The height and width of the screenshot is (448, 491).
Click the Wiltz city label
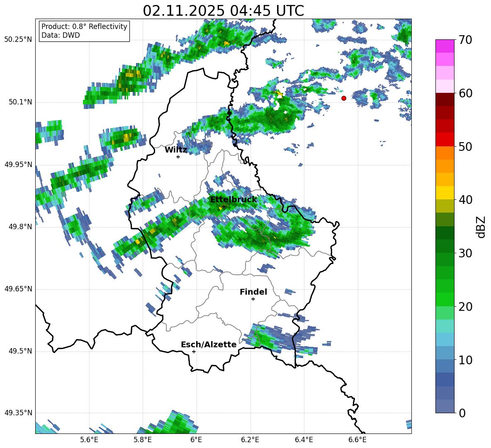click(x=176, y=150)
